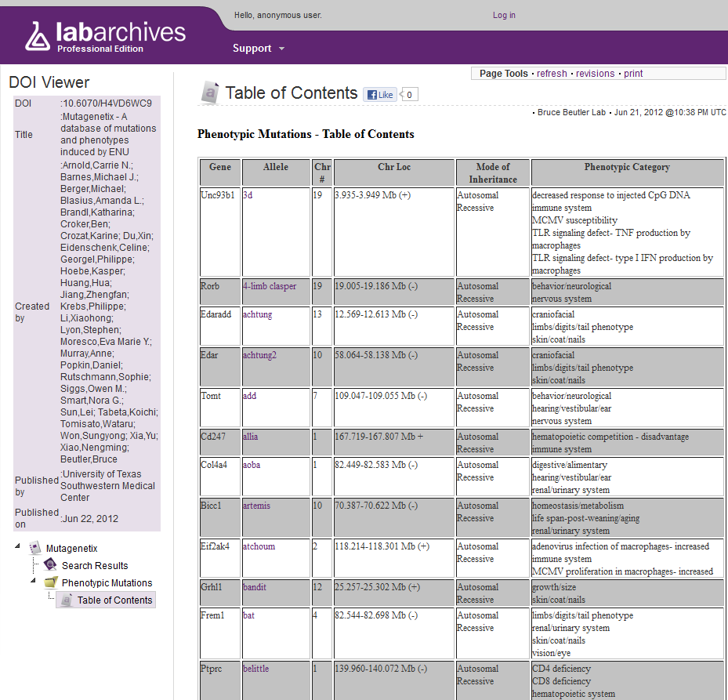The image size is (728, 700).
Task: Click the Table of Contents page icon in tree
Action: (x=67, y=600)
